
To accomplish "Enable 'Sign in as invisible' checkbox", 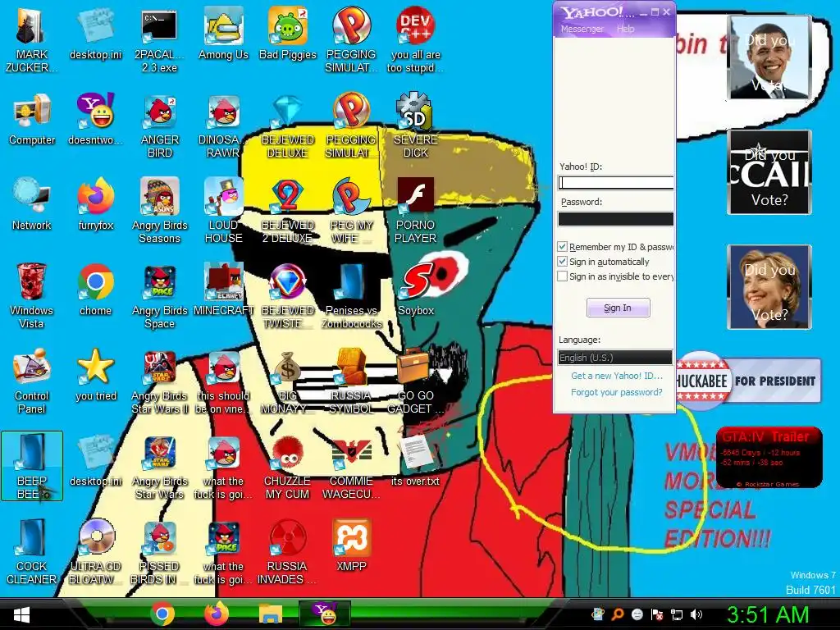I will click(x=562, y=276).
